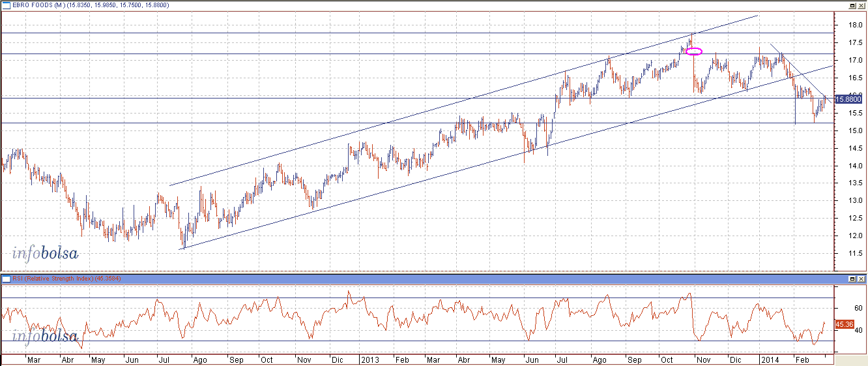The height and width of the screenshot is (366, 868).
Task: Click the 60 level on RSI axis
Action: tap(858, 307)
